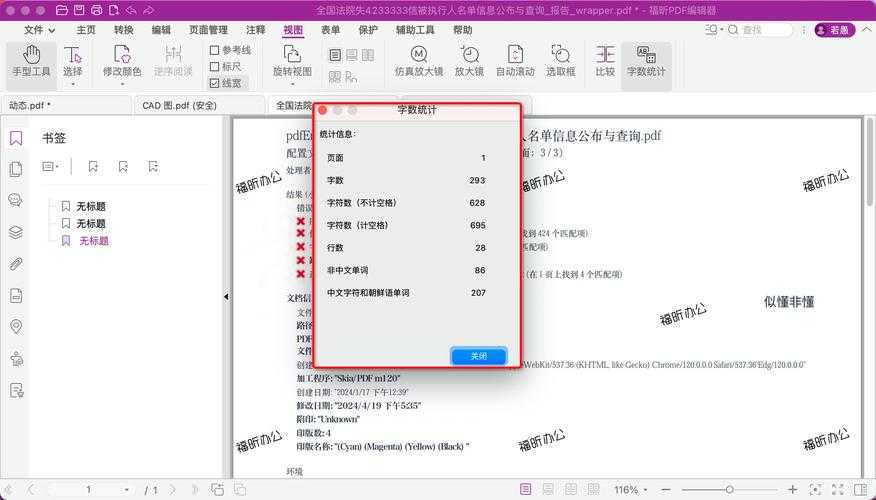
Task: Uncheck the 线宽 line weights checkbox
Action: tap(215, 84)
